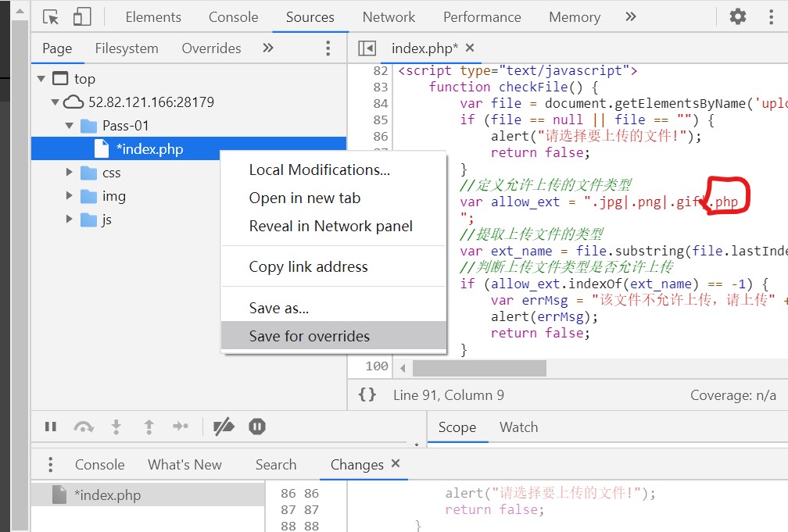This screenshot has width=788, height=532.
Task: Toggle deactivate breakpoints icon
Action: 224,427
